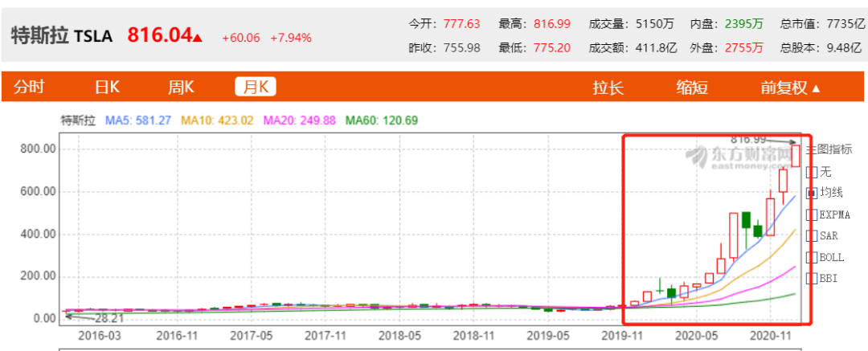Viewport: 868px width, 351px height.
Task: Choose the BBI indicator option
Action: coord(812,279)
